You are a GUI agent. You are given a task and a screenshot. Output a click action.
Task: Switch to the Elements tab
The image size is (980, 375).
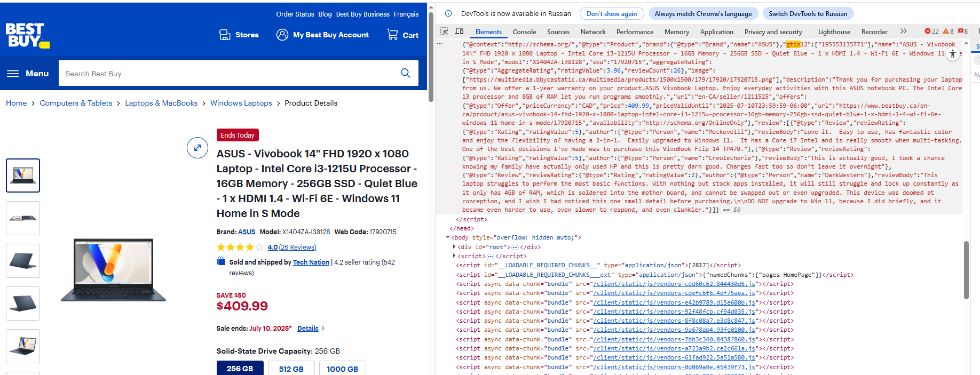tap(488, 32)
